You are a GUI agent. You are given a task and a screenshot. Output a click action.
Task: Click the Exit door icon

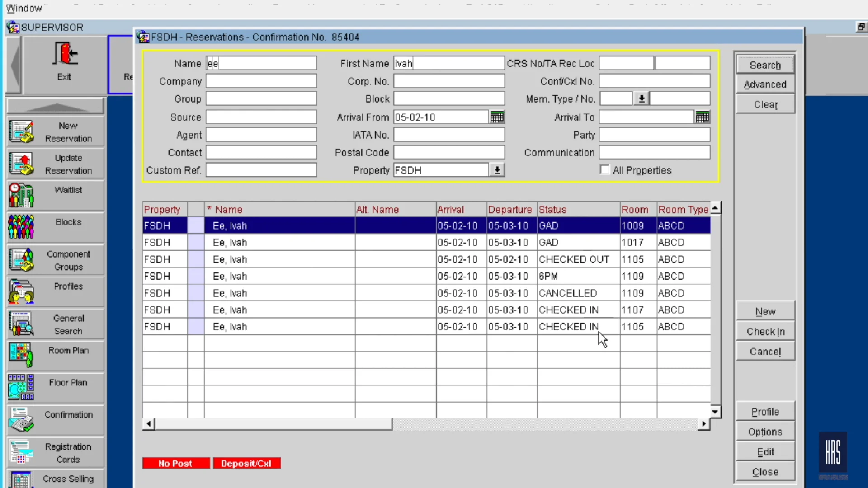pos(65,54)
